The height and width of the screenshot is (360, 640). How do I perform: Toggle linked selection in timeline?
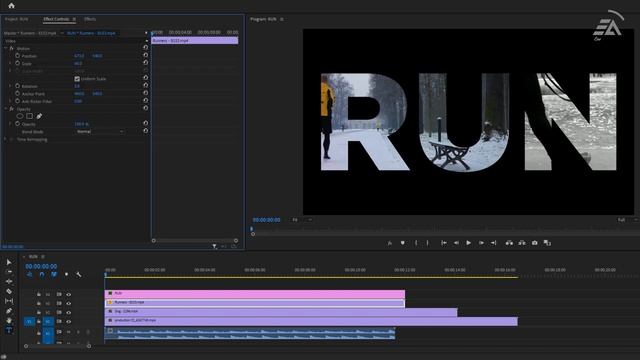54,275
